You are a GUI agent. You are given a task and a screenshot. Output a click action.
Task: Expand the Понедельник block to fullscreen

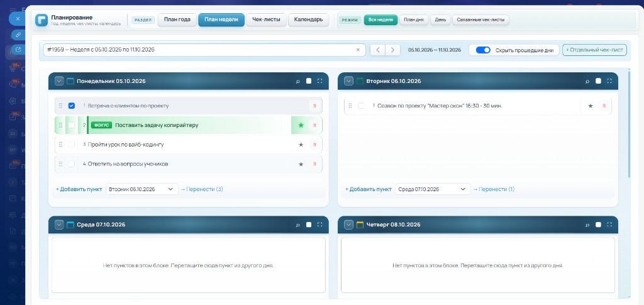coord(320,81)
